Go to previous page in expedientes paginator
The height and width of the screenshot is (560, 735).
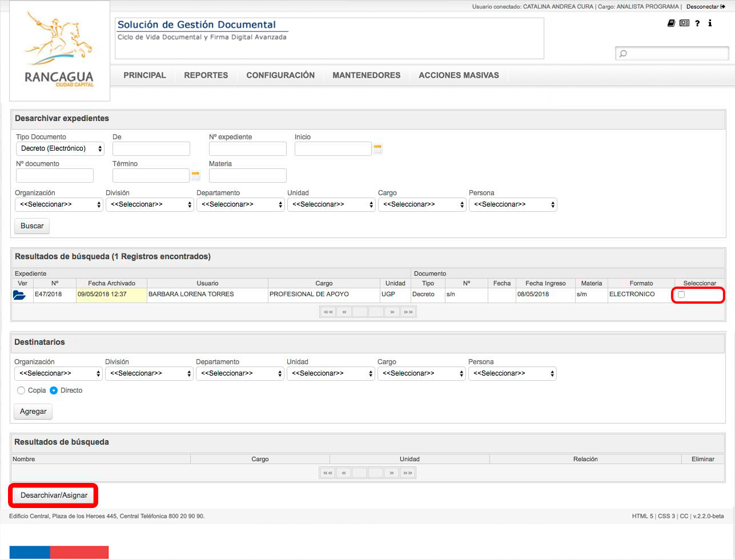[x=344, y=312]
